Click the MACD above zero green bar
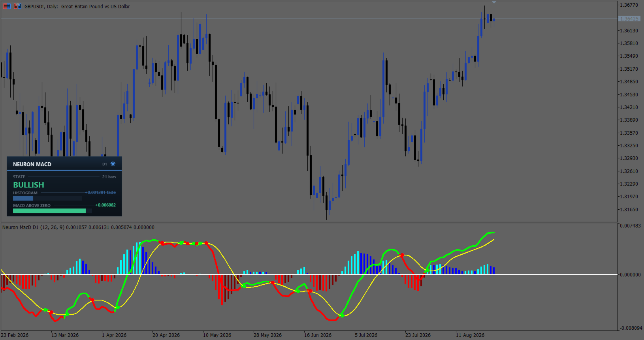The image size is (644, 340). (49, 211)
